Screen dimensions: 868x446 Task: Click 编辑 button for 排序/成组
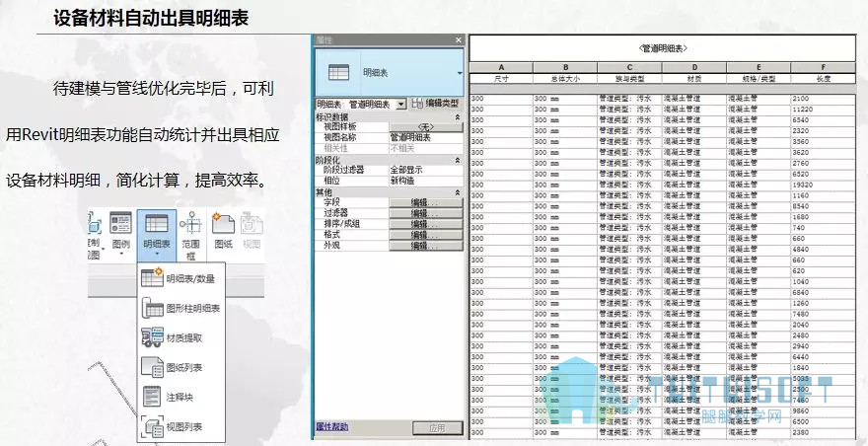426,224
